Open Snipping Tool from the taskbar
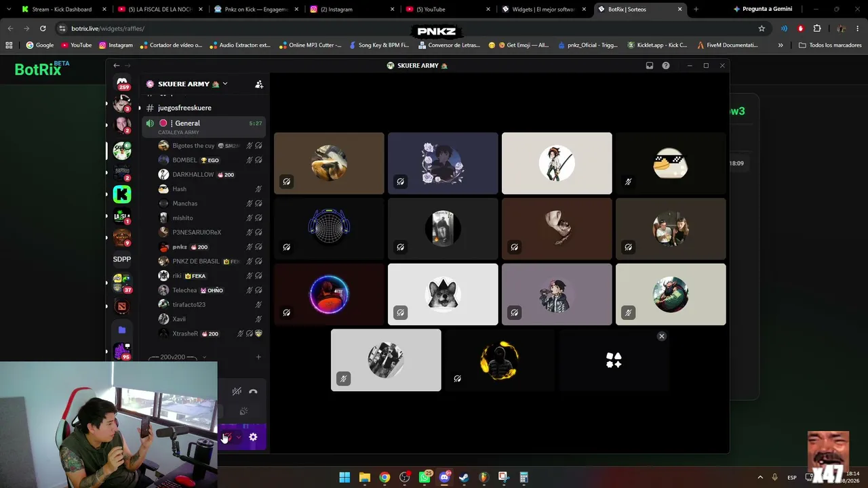Image resolution: width=868 pixels, height=488 pixels. point(503,477)
